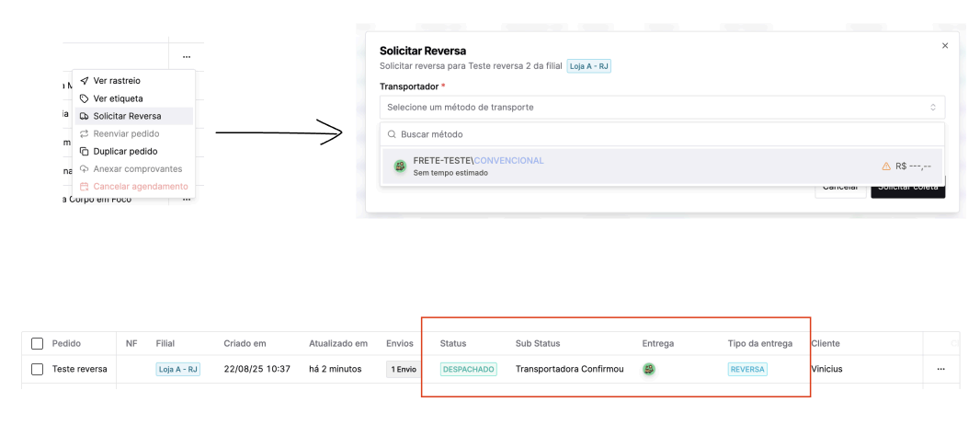The height and width of the screenshot is (425, 980).
Task: Click the Solicitar Reversa truck icon
Action: [85, 116]
